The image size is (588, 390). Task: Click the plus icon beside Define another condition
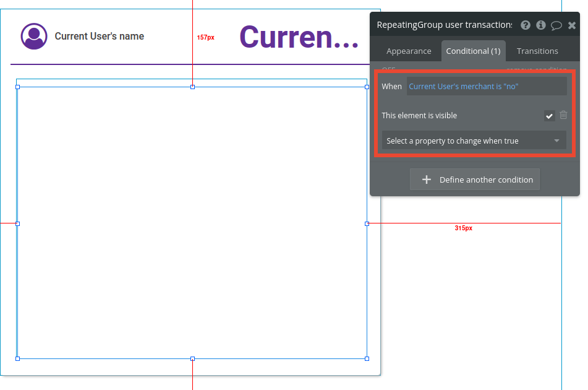point(426,180)
